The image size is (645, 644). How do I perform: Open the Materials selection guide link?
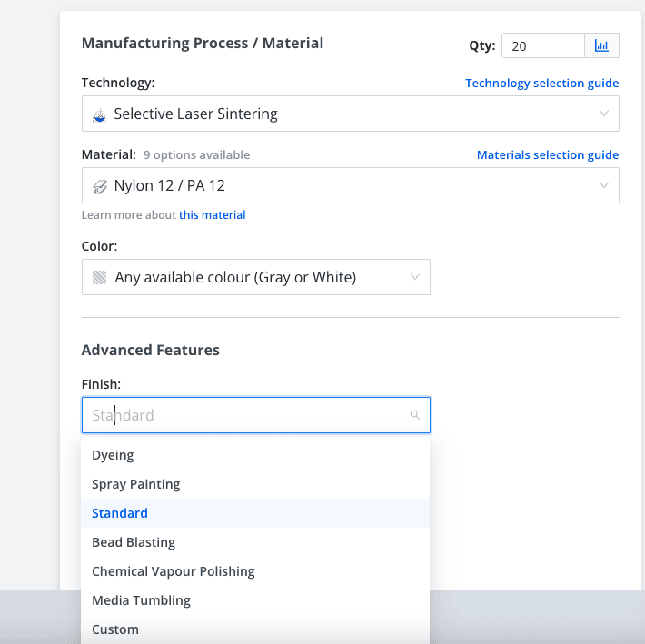tap(548, 155)
